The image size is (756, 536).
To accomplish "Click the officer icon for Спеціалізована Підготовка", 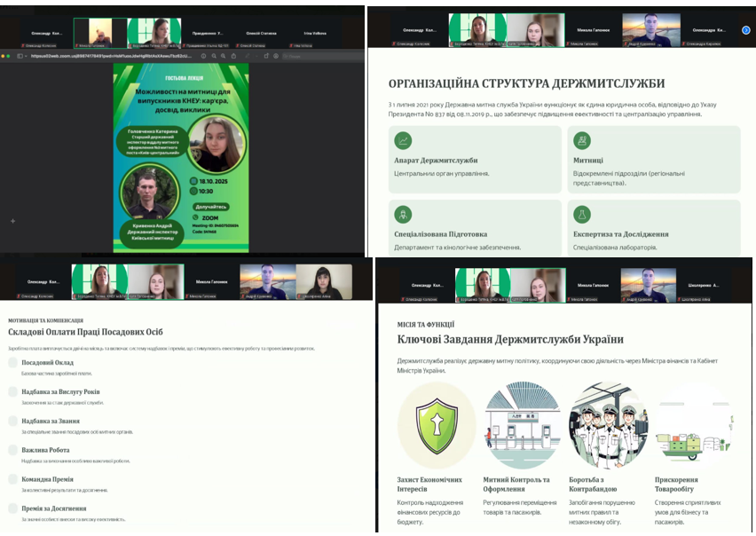I will (x=403, y=214).
